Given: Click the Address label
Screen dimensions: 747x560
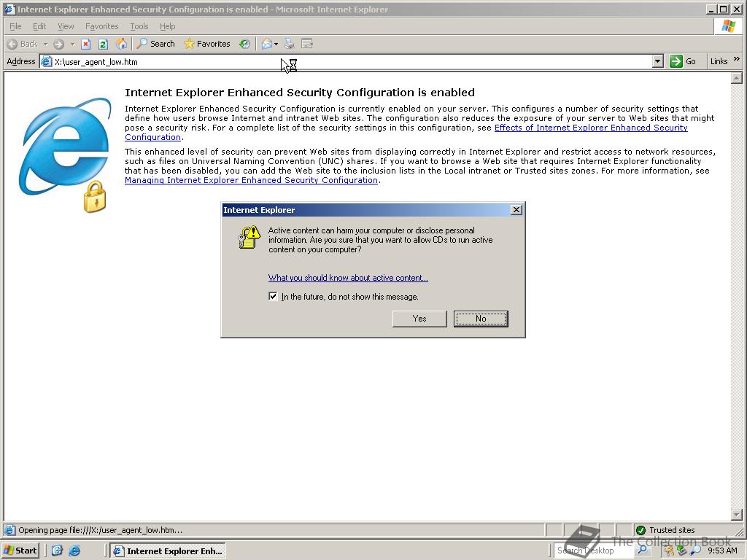Looking at the screenshot, I should [21, 61].
